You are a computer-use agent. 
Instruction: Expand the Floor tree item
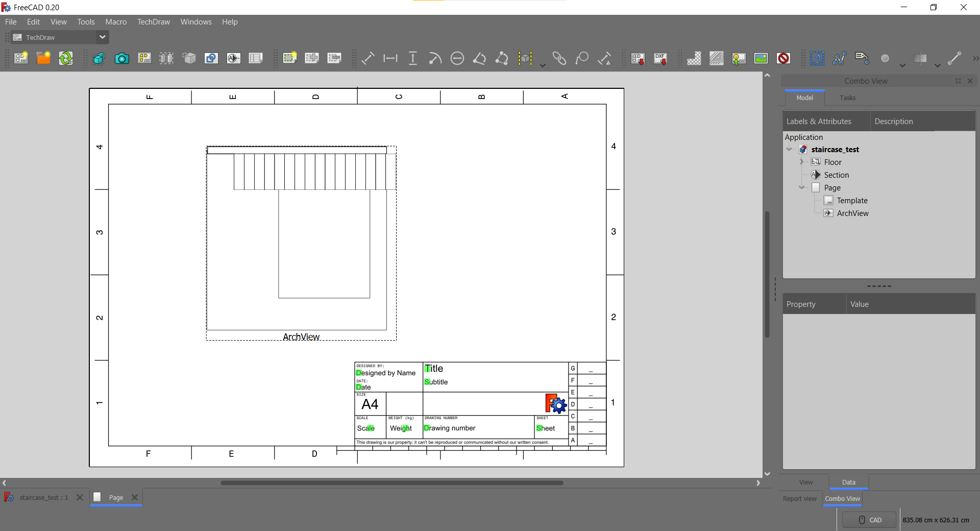click(x=801, y=162)
